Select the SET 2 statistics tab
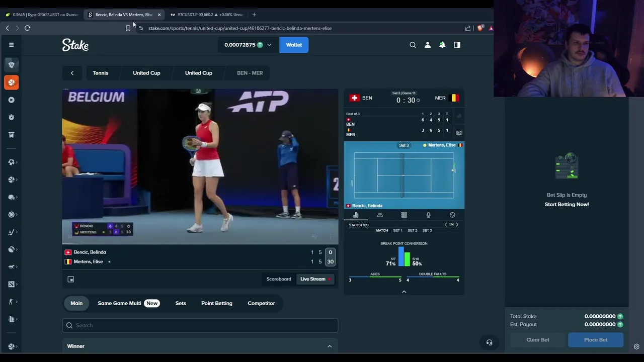 pos(412,231)
